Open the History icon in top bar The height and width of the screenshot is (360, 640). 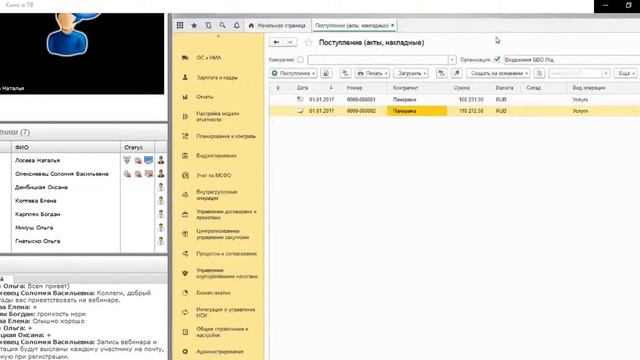(x=208, y=25)
